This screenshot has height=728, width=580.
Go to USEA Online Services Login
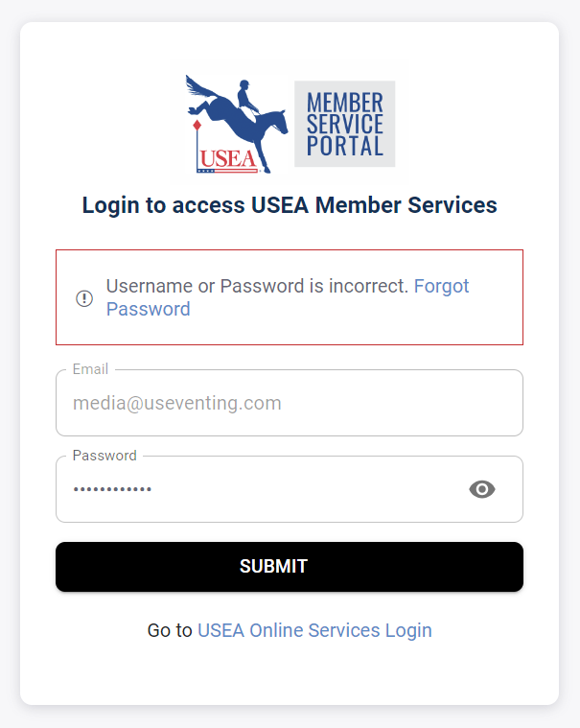[x=314, y=630]
